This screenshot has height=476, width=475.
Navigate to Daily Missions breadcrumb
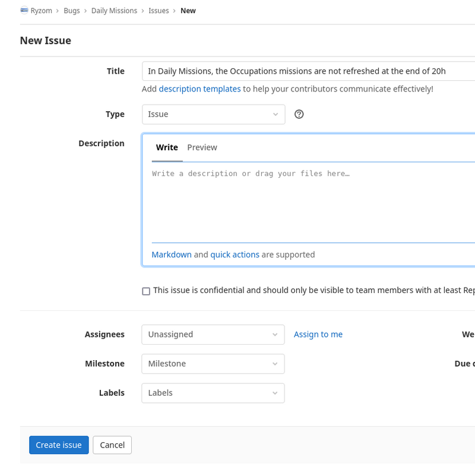[114, 11]
